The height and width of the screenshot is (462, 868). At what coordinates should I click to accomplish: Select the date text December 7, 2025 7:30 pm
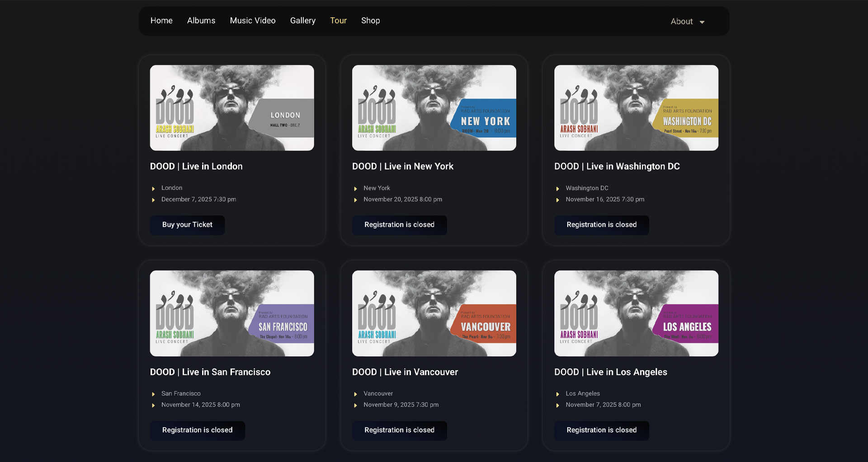198,200
